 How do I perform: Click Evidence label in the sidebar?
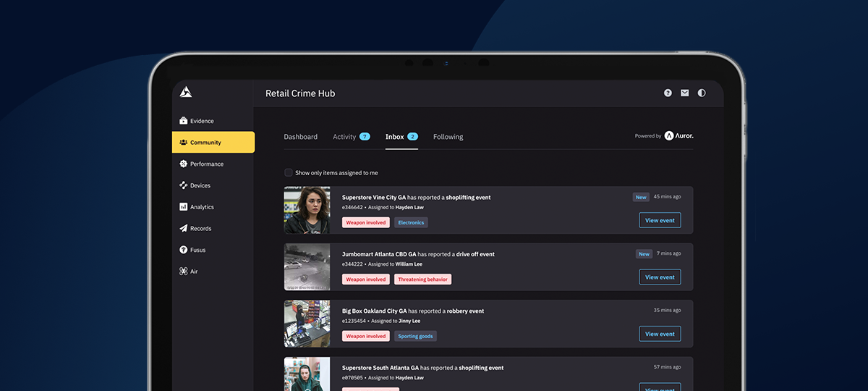[x=202, y=121]
